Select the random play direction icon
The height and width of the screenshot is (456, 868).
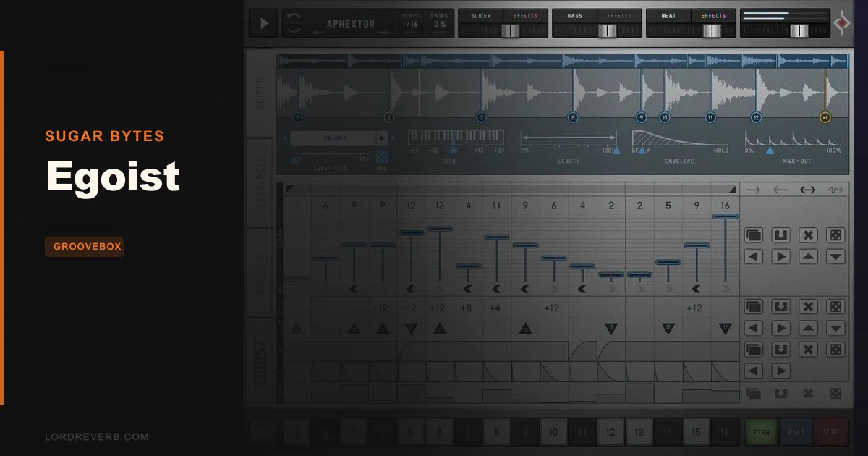[835, 190]
